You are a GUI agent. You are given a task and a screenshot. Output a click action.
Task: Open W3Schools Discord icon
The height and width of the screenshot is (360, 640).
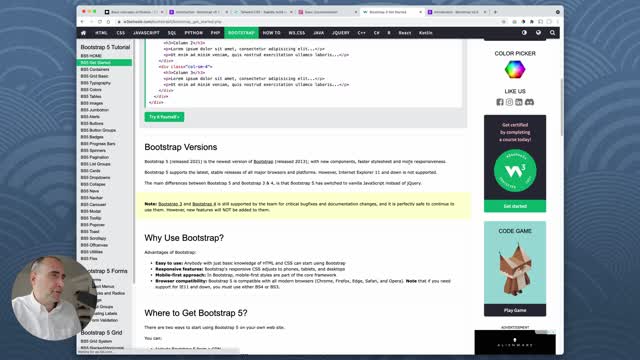[529, 102]
